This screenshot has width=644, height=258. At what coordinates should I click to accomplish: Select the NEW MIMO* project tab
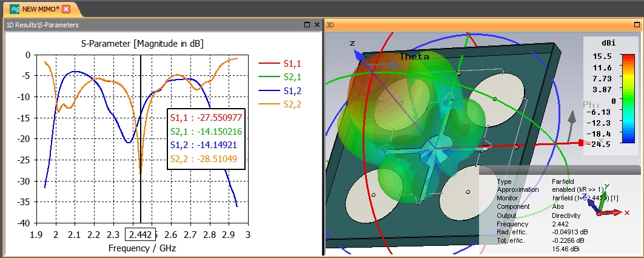(x=41, y=8)
